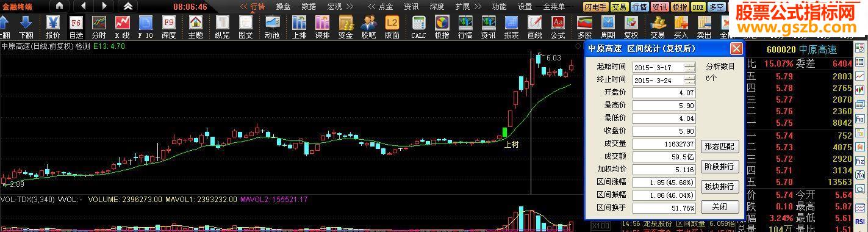The image size is (868, 232).
Task: Click the 6.03 high price label
Action: pos(553,58)
